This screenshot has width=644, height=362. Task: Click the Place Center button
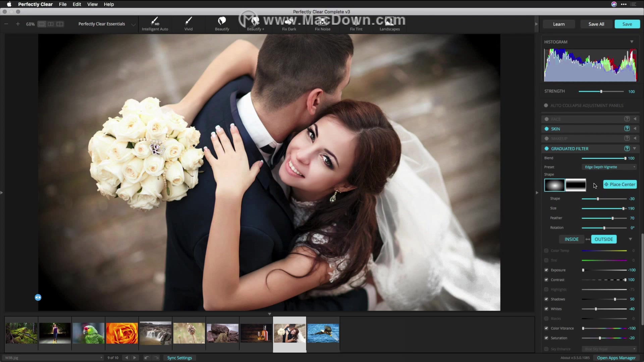pos(620,184)
